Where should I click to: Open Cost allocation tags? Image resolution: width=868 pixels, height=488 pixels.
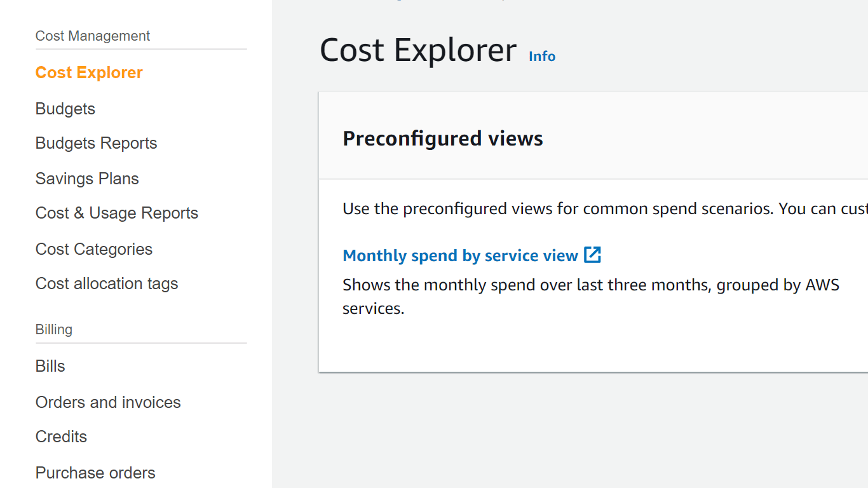click(x=106, y=283)
